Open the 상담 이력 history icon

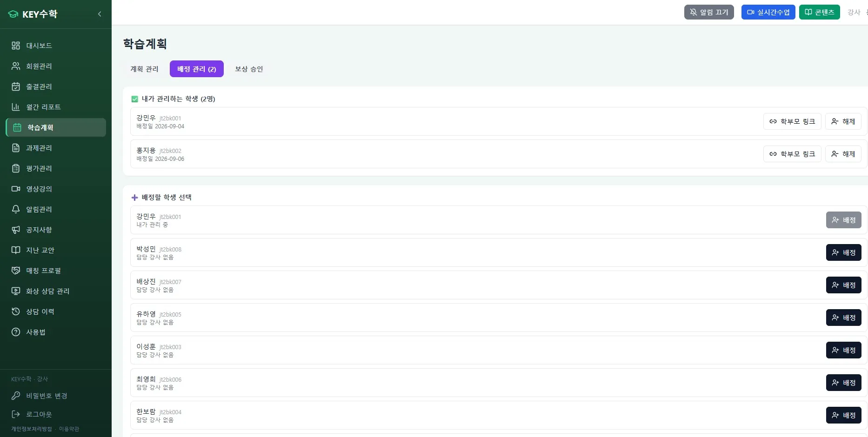16,311
